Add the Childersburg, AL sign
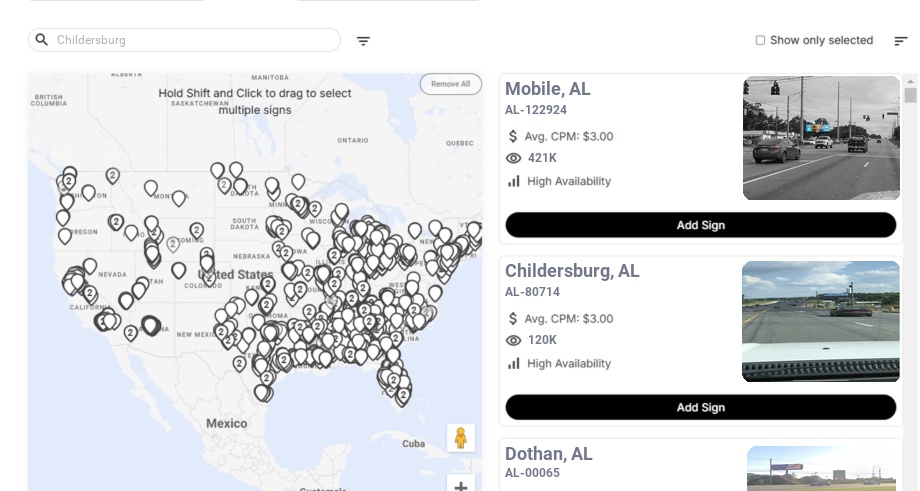Viewport: 920px width, 491px height. click(x=700, y=407)
